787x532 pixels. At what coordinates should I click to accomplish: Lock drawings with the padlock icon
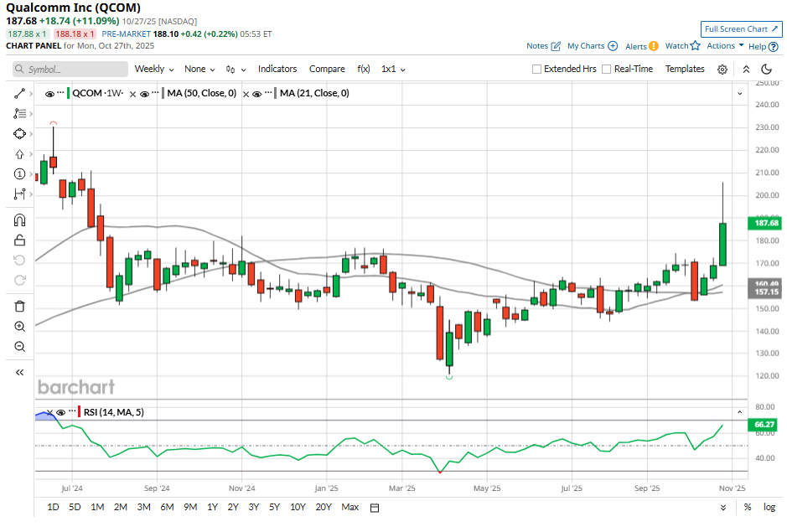tap(19, 240)
